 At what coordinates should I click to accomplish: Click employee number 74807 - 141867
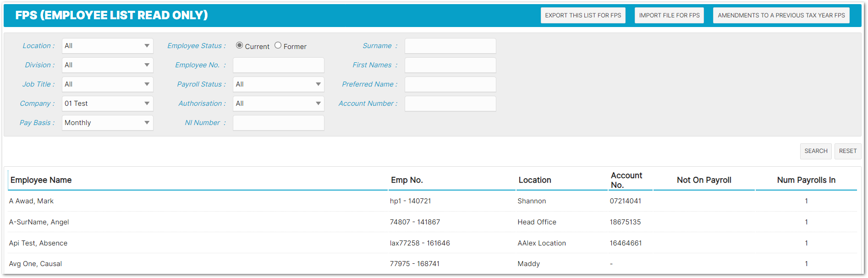tap(415, 222)
